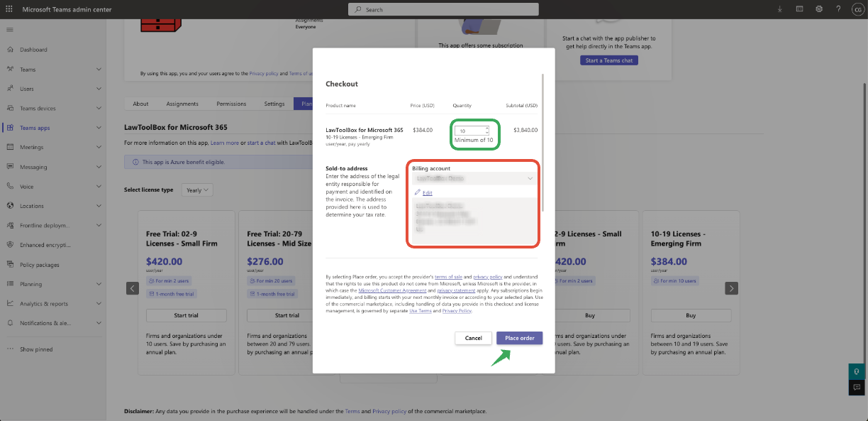
Task: Click the teal help lightbulb floating button
Action: tap(858, 371)
